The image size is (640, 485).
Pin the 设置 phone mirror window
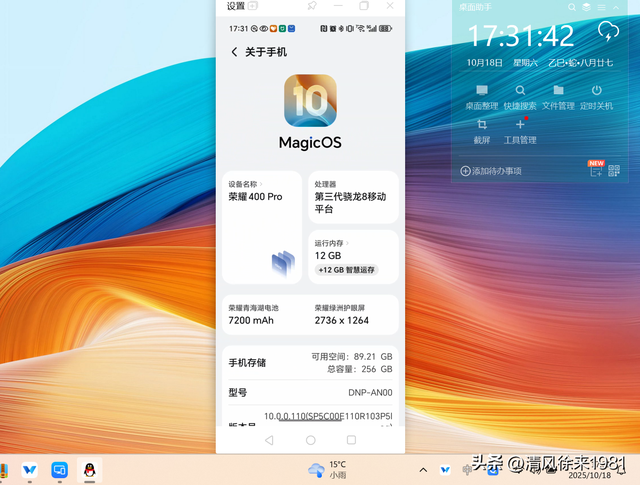click(x=312, y=6)
